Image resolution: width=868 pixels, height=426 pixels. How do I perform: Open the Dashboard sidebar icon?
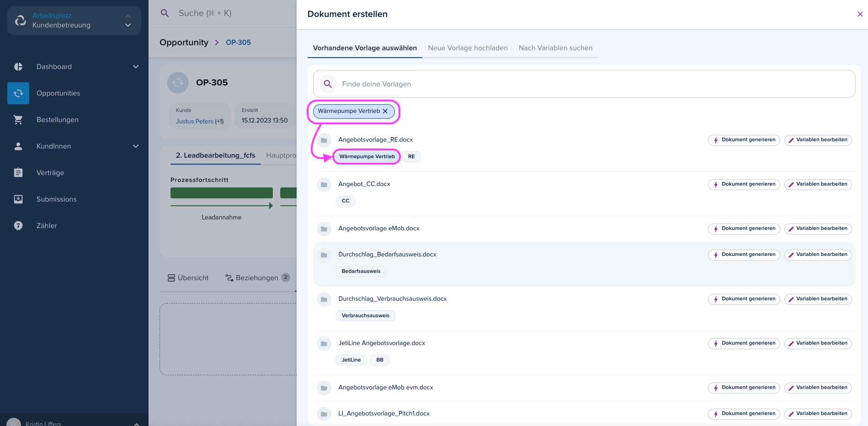18,67
